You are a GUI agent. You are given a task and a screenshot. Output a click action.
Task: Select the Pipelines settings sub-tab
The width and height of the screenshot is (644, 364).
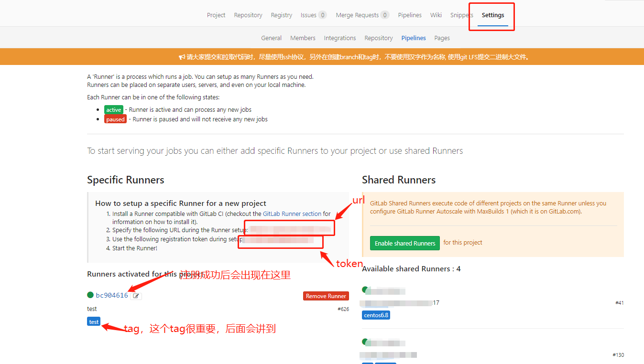click(x=414, y=38)
